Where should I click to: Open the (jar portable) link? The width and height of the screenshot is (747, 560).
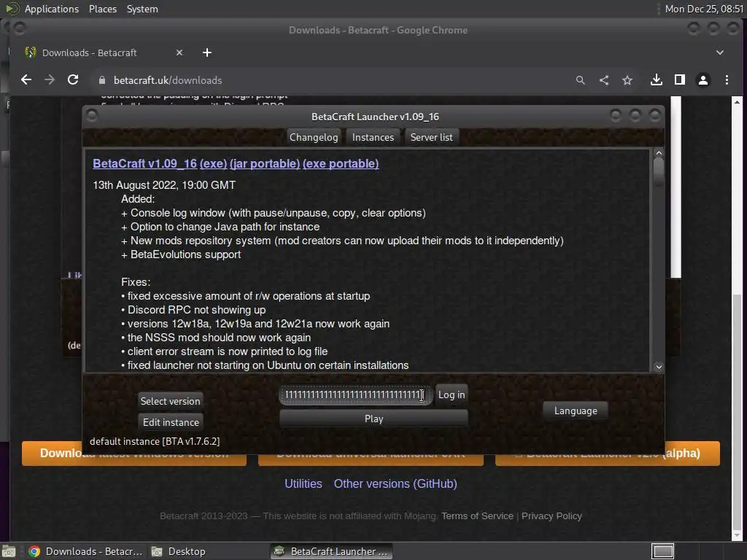click(265, 163)
